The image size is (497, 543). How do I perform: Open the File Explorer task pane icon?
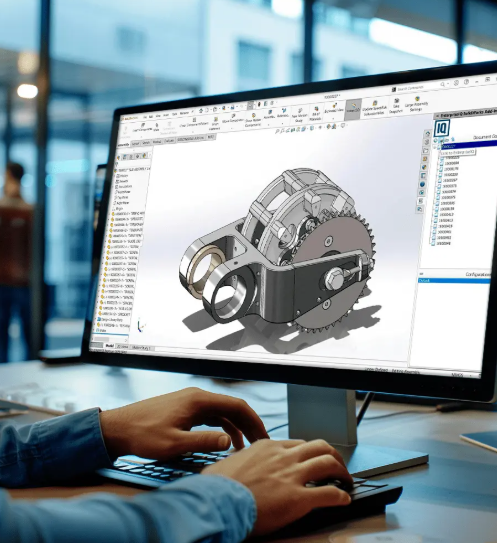point(426,150)
